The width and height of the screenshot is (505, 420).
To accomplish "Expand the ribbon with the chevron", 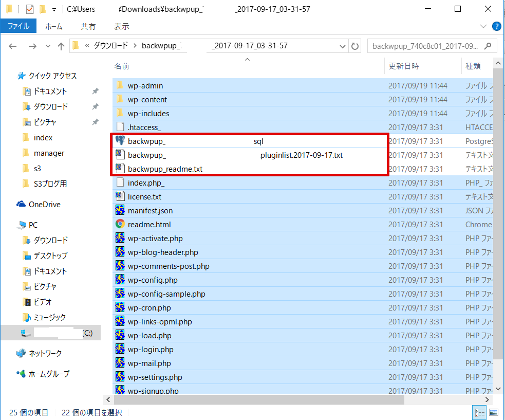I will pyautogui.click(x=483, y=26).
